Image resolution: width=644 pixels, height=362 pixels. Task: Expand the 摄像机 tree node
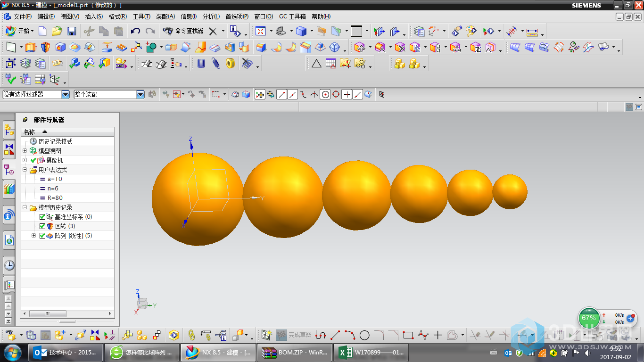pyautogui.click(x=25, y=160)
